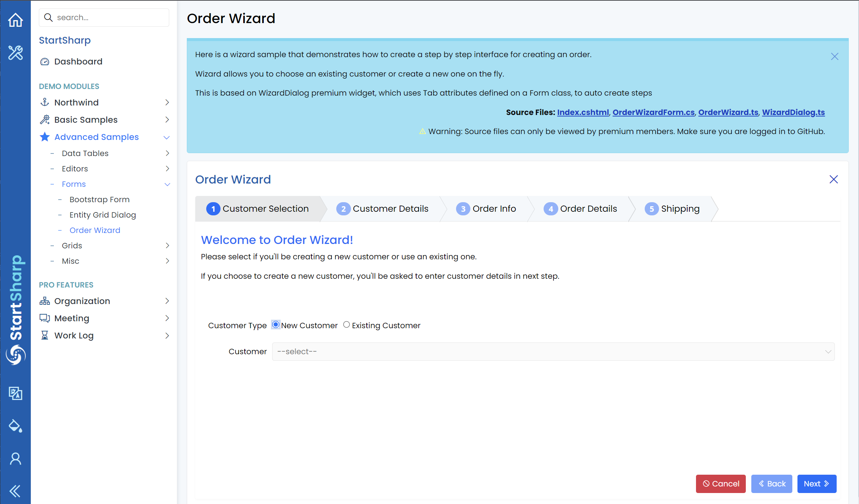859x504 pixels.
Task: Open the paint bucket theme icon
Action: pyautogui.click(x=15, y=426)
